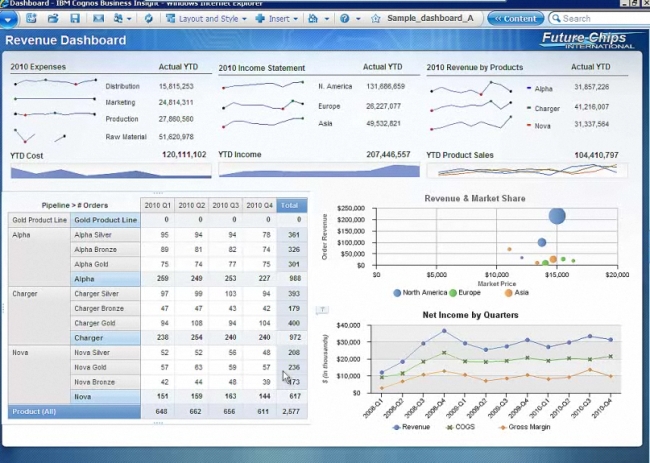Click the Nova legend dash in Revenue by Products
650x463 pixels.
click(529, 125)
